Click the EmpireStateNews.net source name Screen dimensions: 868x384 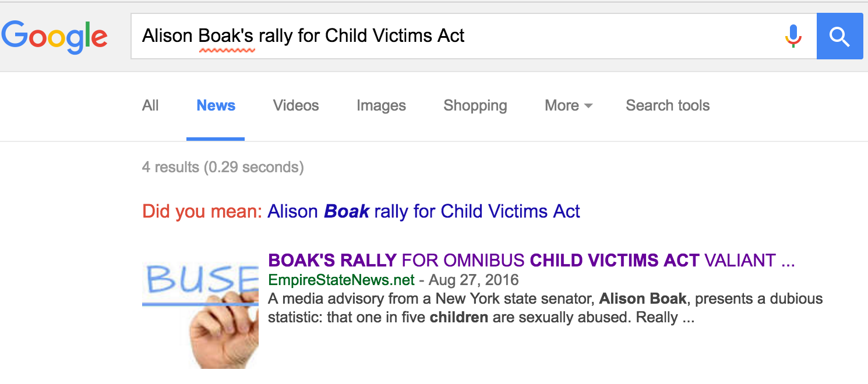click(x=341, y=280)
